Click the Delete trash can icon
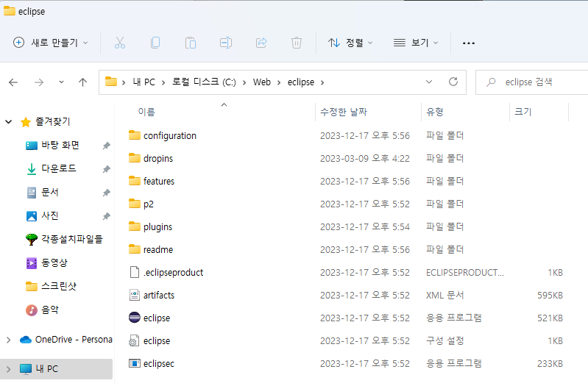This screenshot has width=588, height=386. pyautogui.click(x=297, y=43)
